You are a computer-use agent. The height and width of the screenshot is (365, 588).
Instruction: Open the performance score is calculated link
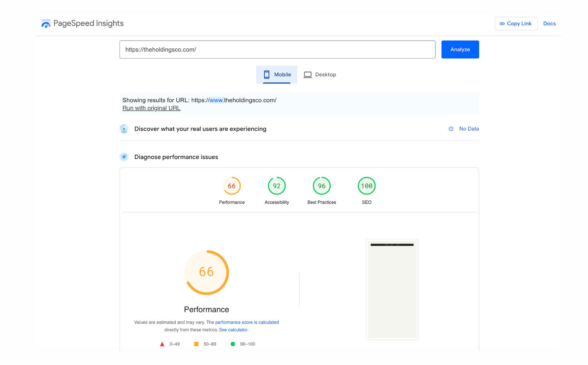tap(247, 322)
